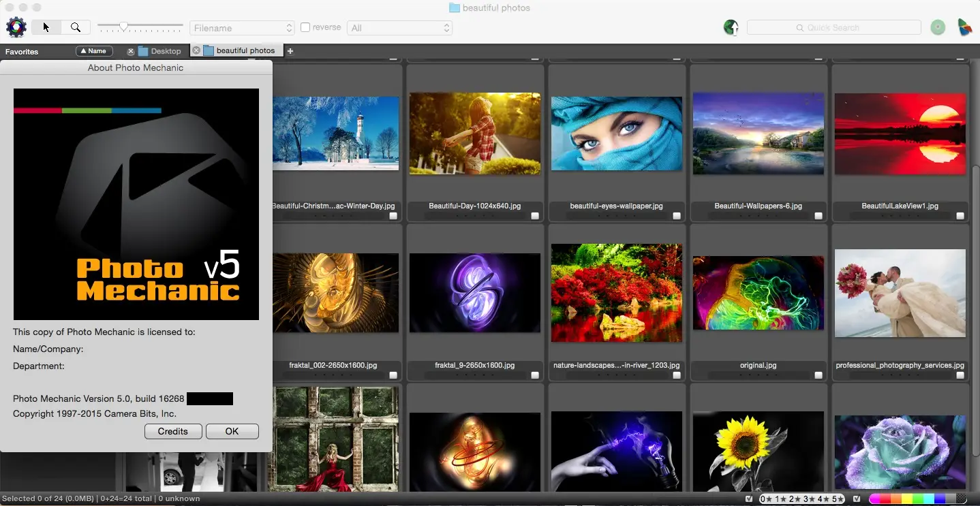This screenshot has width=980, height=506.
Task: Tag BeautifulLakeView1.jpg checkbox
Action: [x=960, y=216]
